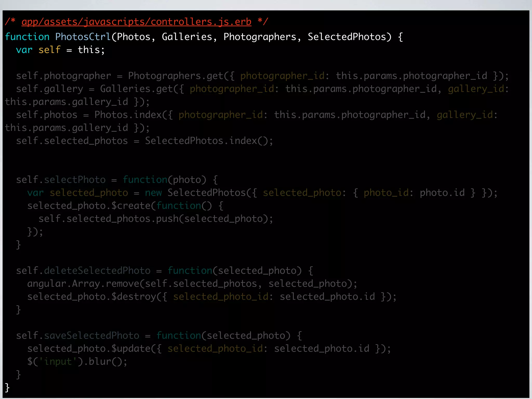The height and width of the screenshot is (399, 532).
Task: Click 'photo_id: photo.id' text
Action: (414, 193)
